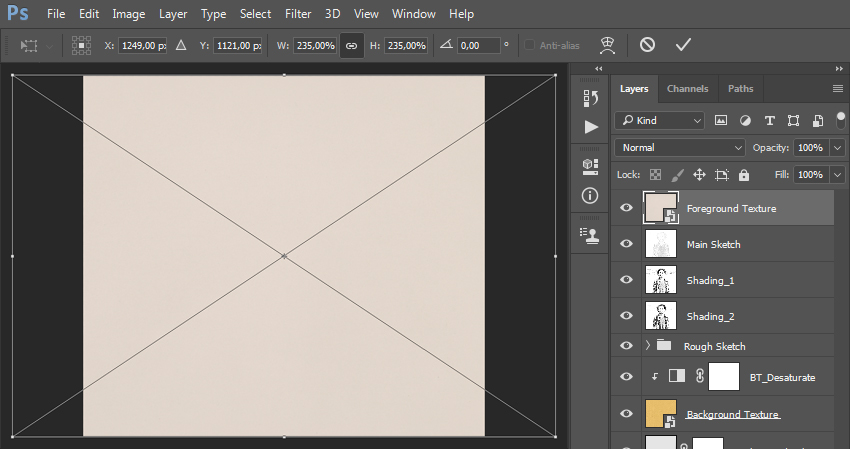Toggle relative positioning triangle icon
Viewport: 850px width, 449px height.
(181, 46)
